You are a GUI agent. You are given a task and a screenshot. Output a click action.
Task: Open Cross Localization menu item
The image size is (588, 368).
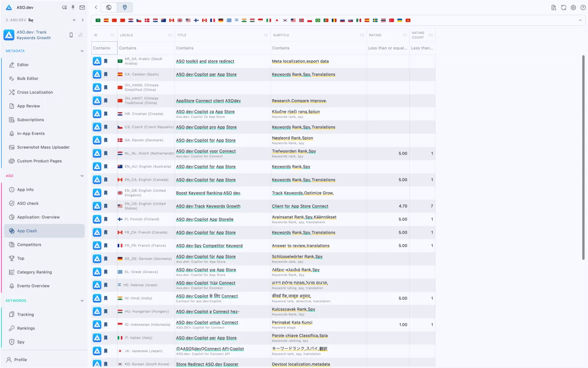35,92
